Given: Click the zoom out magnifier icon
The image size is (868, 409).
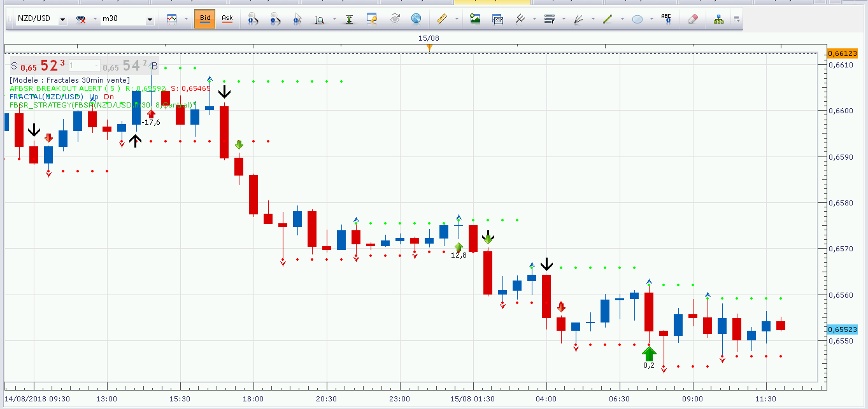Looking at the screenshot, I should pyautogui.click(x=275, y=19).
